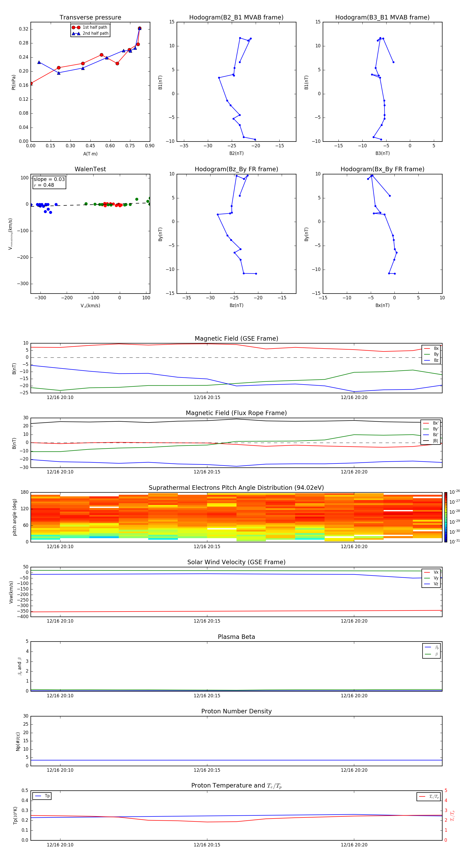Image resolution: width=473 pixels, height=868 pixels.
Task: Click the 12/16 20:20 tick under Proton Number Density
Action: tap(354, 770)
